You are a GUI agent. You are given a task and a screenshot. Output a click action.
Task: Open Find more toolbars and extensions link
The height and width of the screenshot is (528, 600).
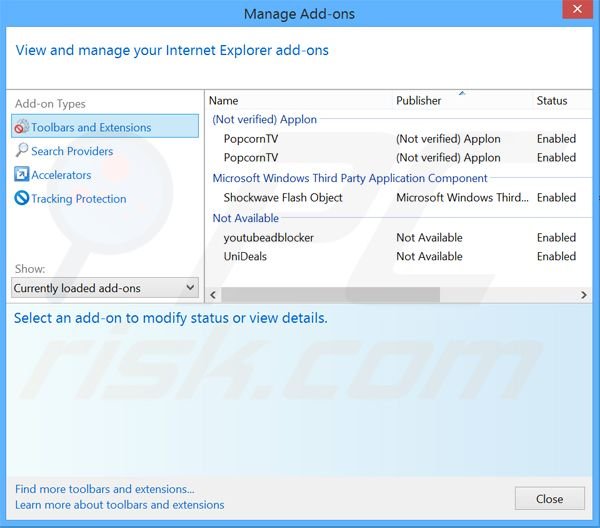pos(105,489)
